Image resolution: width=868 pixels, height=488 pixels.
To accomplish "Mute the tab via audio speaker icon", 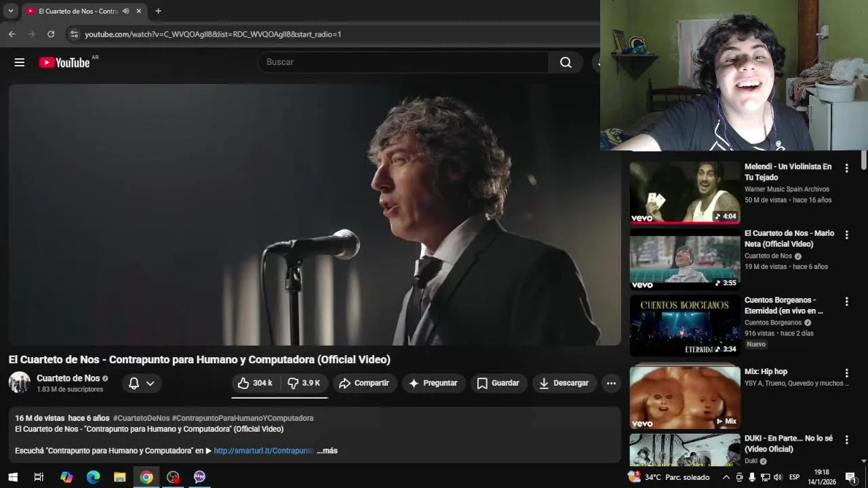I will click(125, 11).
